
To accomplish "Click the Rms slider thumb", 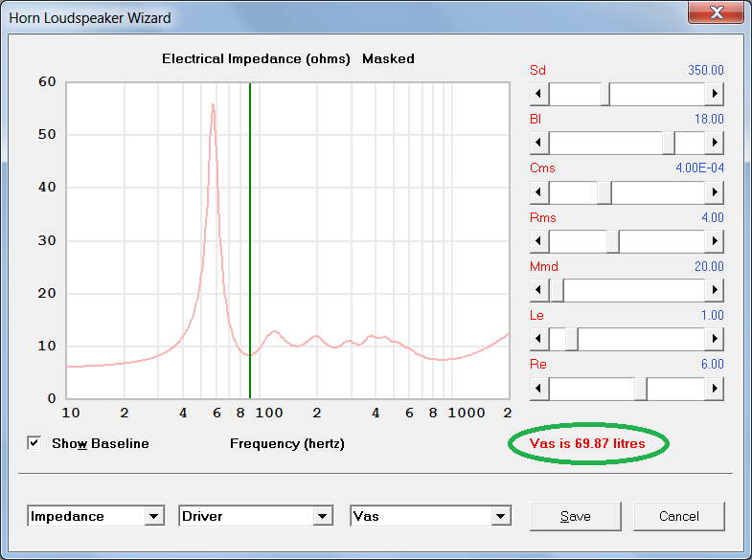I will (613, 241).
